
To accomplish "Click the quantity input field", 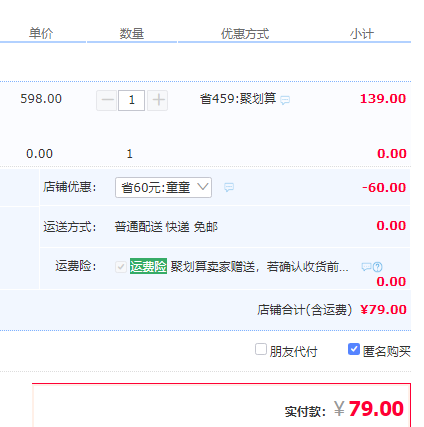I will pyautogui.click(x=132, y=100).
